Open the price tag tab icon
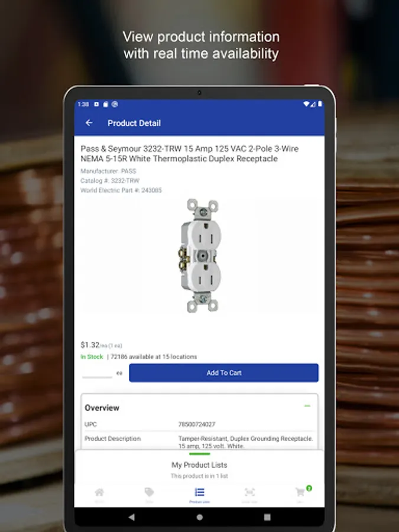The image size is (399, 532). pyautogui.click(x=150, y=492)
